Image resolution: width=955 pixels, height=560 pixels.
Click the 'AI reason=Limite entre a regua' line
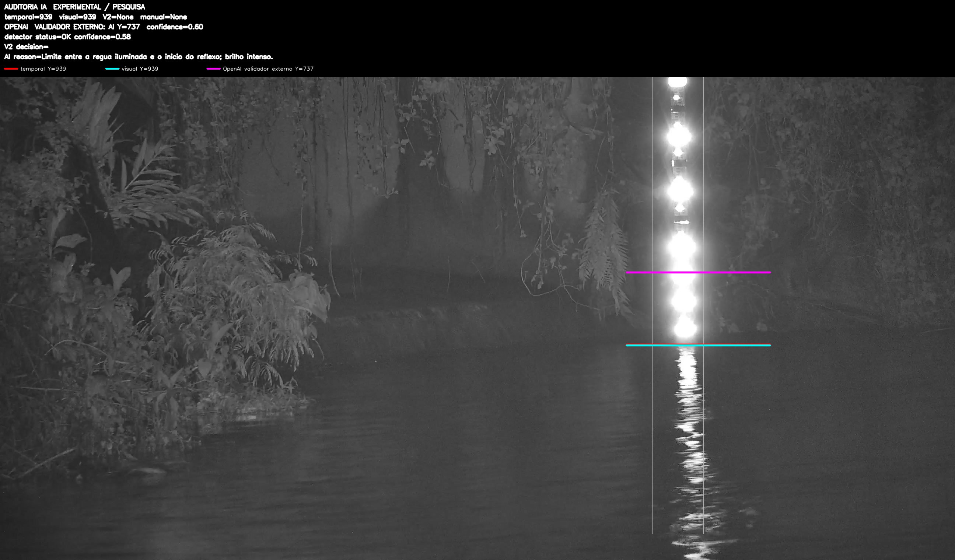point(139,57)
